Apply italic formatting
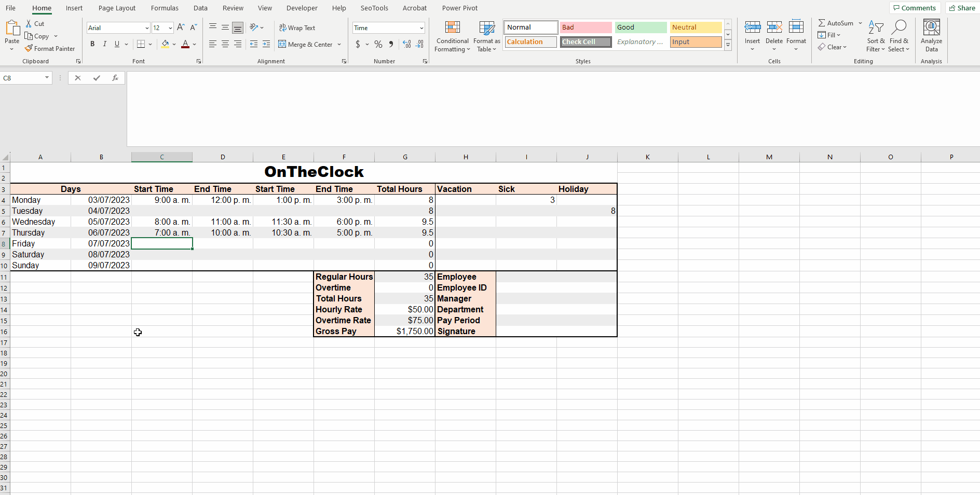This screenshot has width=980, height=495. 104,44
